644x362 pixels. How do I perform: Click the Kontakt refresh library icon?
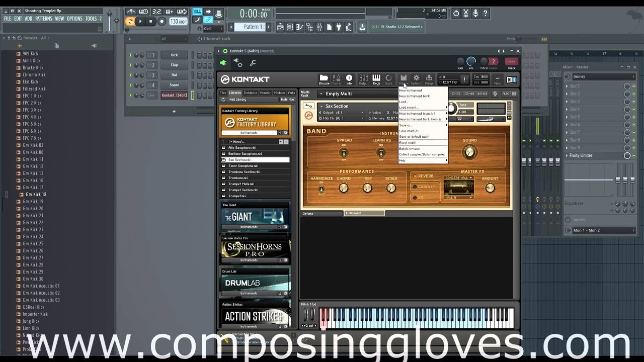223,100
